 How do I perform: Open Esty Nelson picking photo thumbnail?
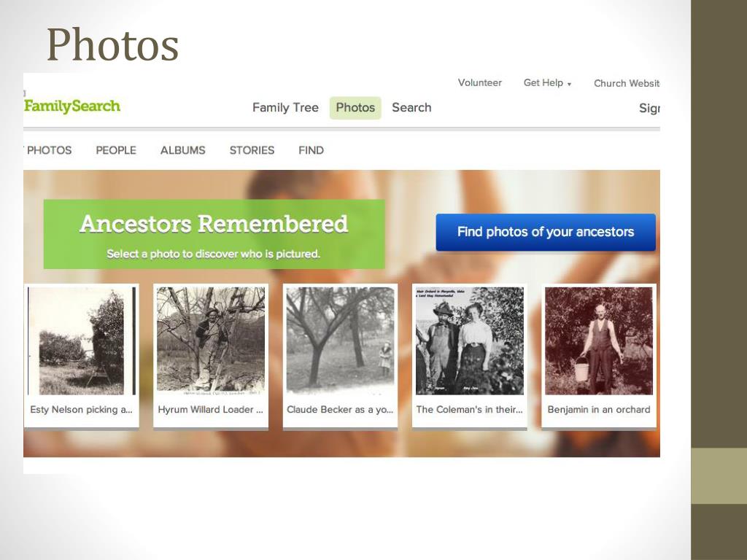pos(82,356)
